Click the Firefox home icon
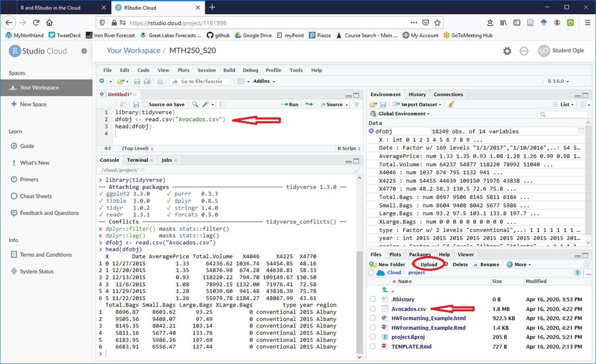This screenshot has height=364, width=596. (49, 23)
